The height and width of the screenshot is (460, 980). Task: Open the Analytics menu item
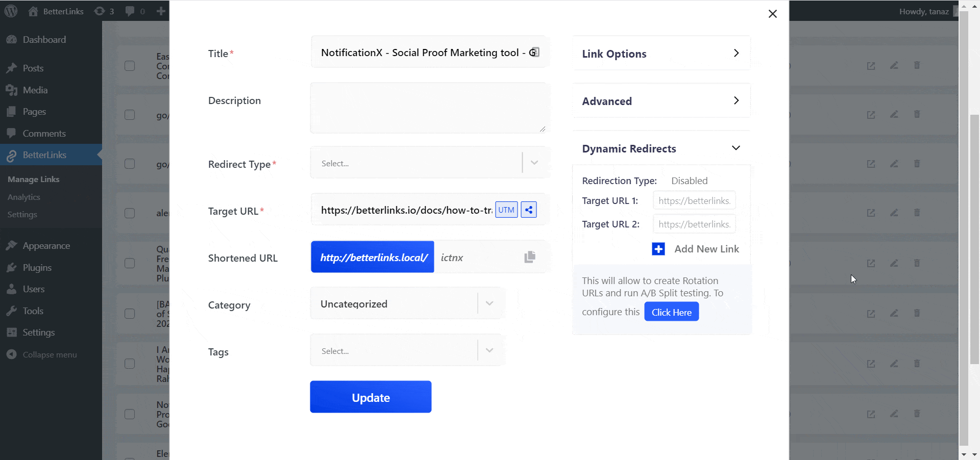[x=24, y=197]
